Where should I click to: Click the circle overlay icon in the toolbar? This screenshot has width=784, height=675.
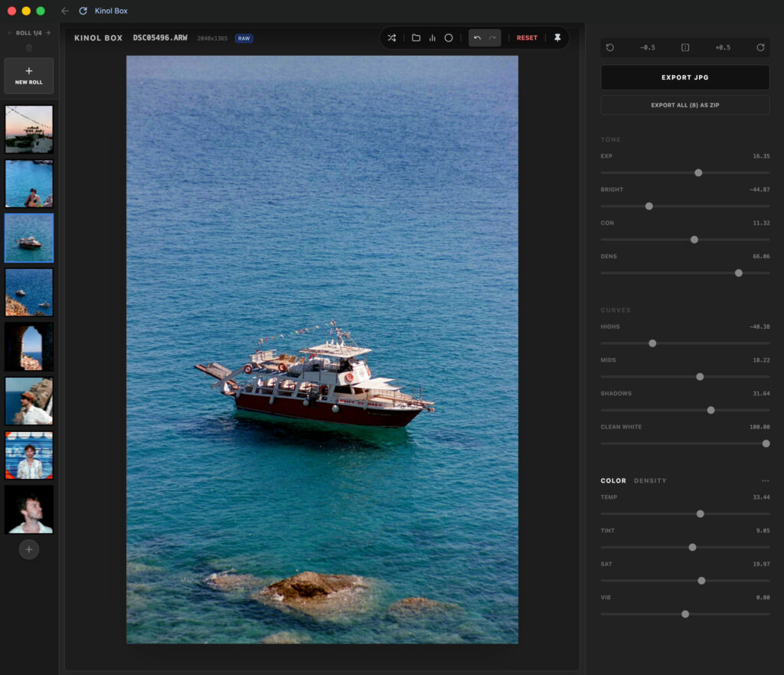pyautogui.click(x=449, y=38)
